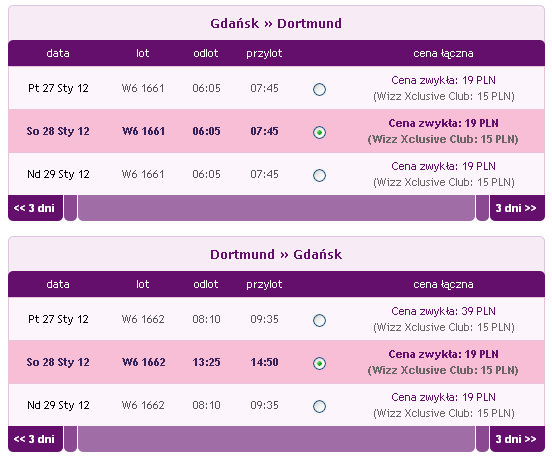Click the Gdańsk » Dortmund heading

[x=276, y=24]
